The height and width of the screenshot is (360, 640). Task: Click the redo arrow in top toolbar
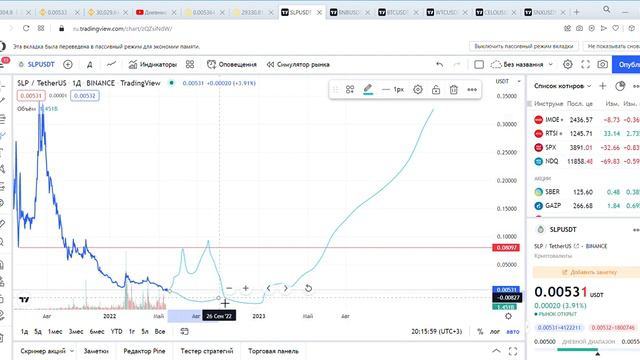point(457,64)
